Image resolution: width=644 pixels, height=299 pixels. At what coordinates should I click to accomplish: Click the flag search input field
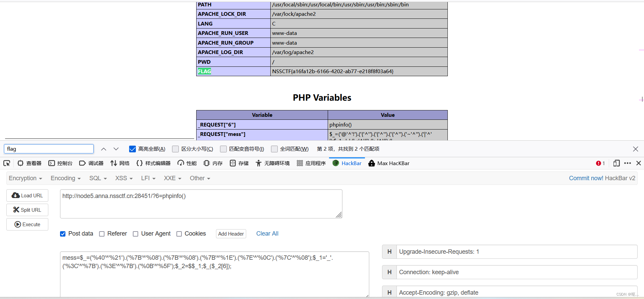(49, 149)
